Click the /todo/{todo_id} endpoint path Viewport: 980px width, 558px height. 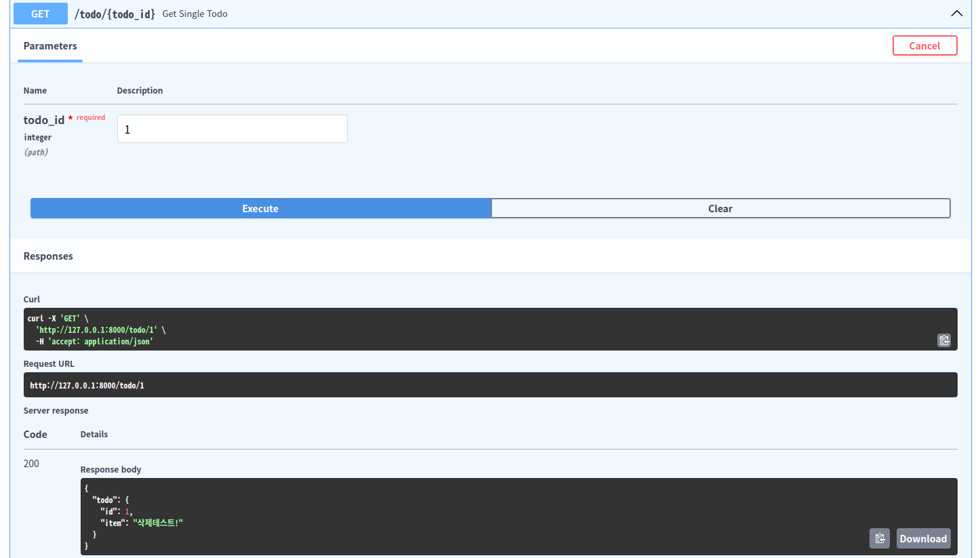(x=115, y=14)
